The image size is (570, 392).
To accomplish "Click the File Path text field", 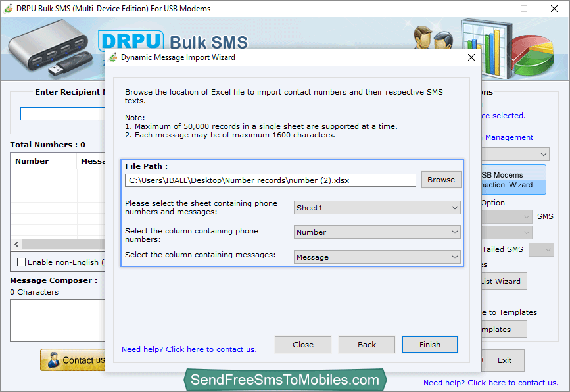I will coord(270,180).
